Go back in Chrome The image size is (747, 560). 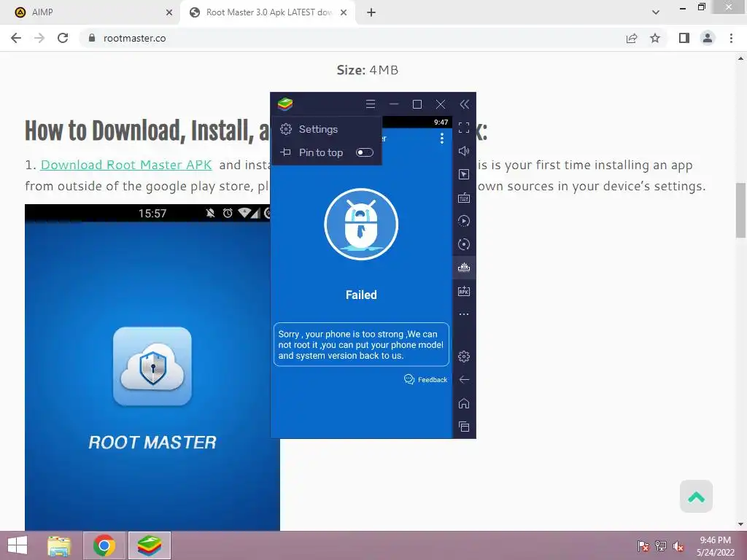[x=16, y=38]
